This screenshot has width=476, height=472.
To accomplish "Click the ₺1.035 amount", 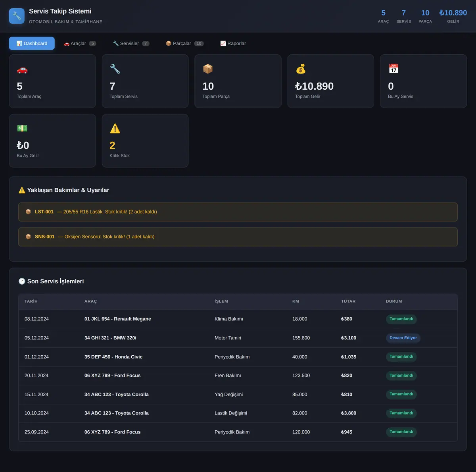I will click(x=349, y=357).
